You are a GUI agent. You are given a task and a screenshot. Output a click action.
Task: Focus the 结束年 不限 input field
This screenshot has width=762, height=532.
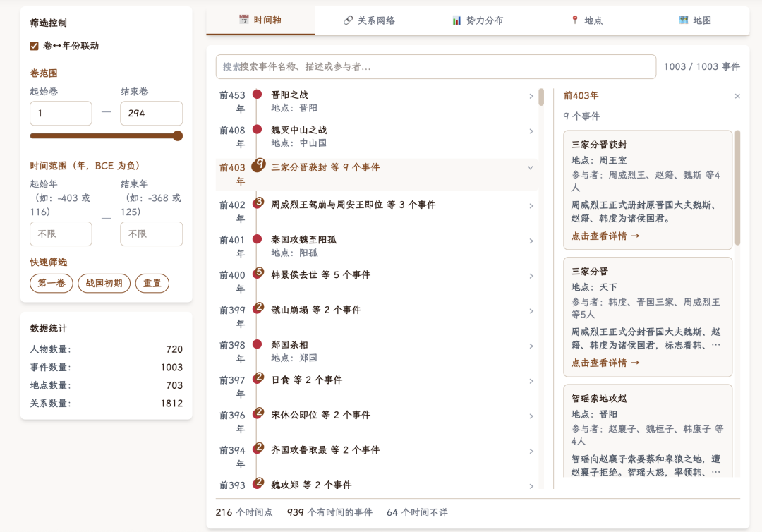[x=152, y=234]
